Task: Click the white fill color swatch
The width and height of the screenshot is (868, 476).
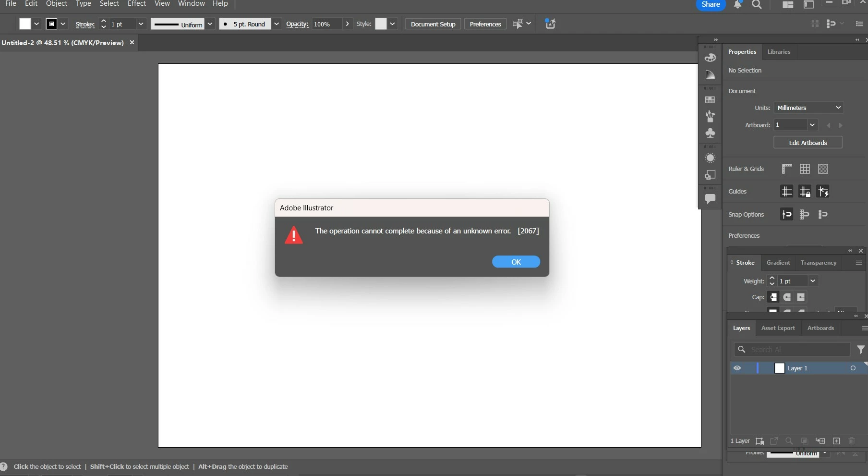Action: 25,24
